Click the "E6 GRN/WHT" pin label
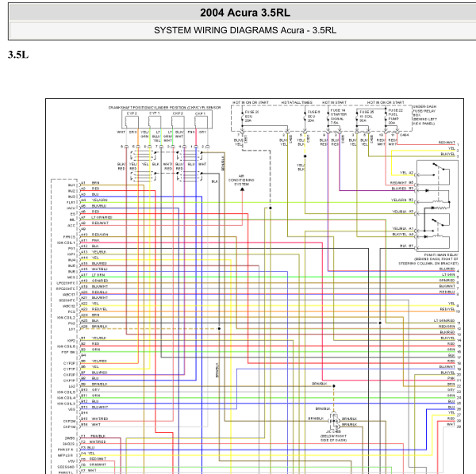Screen dimensions: 476x474 coord(94,464)
